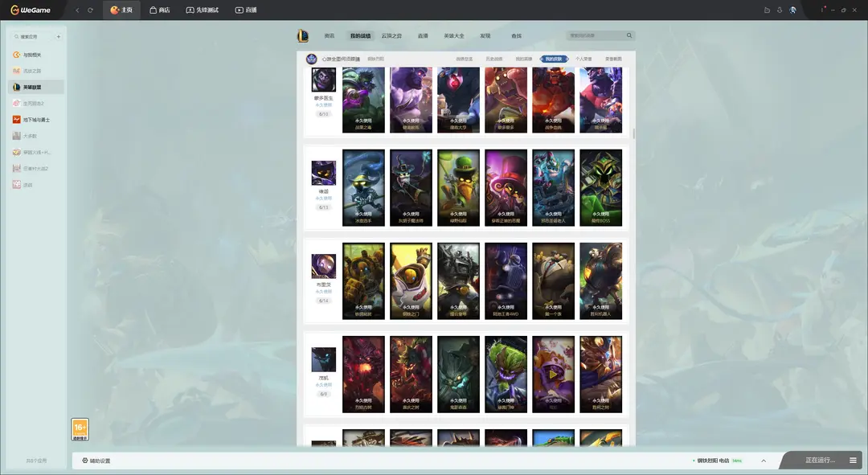Image resolution: width=868 pixels, height=475 pixels.
Task: Open Blitzcrank's dark iron robot skin
Action: 458,280
